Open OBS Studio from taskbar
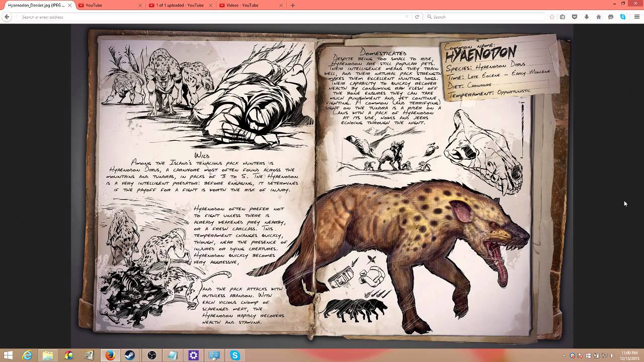This screenshot has width=644, height=362. 151,355
